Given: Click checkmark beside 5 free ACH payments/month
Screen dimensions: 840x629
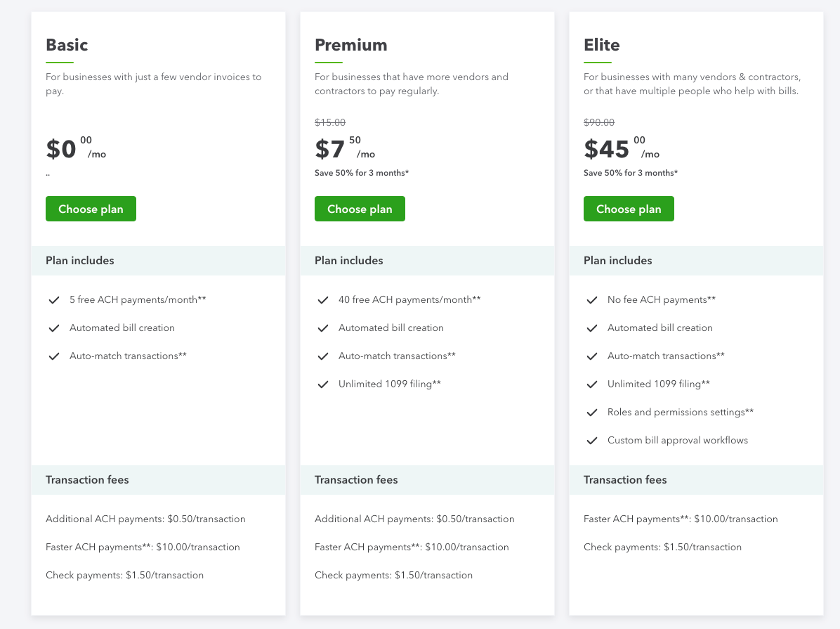Looking at the screenshot, I should point(54,300).
